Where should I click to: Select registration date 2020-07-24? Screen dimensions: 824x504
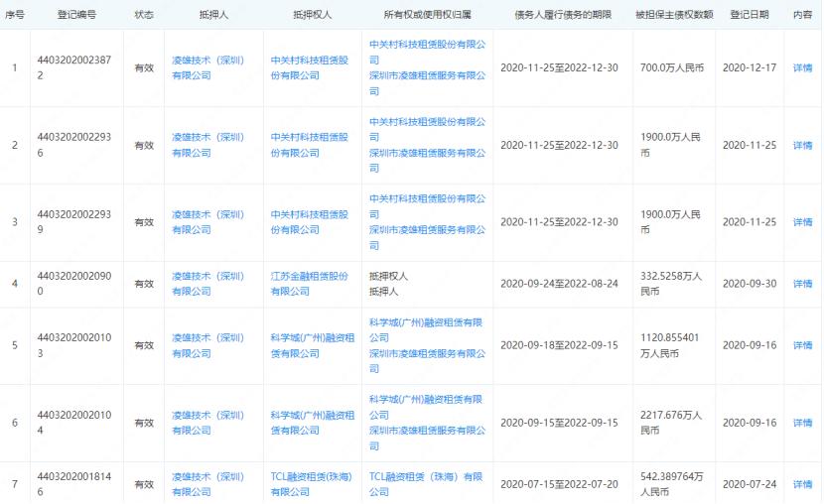pyautogui.click(x=750, y=484)
